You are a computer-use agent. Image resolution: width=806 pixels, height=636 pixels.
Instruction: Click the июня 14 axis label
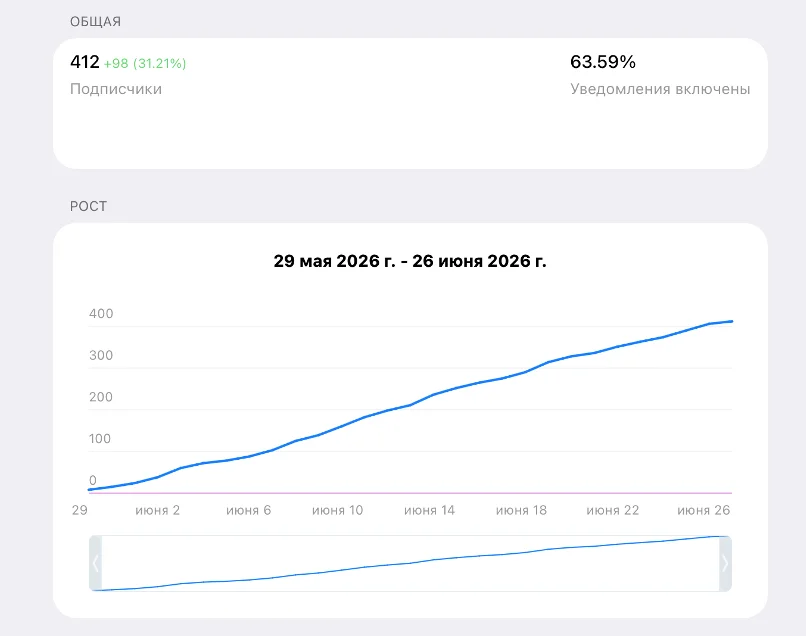click(x=429, y=510)
